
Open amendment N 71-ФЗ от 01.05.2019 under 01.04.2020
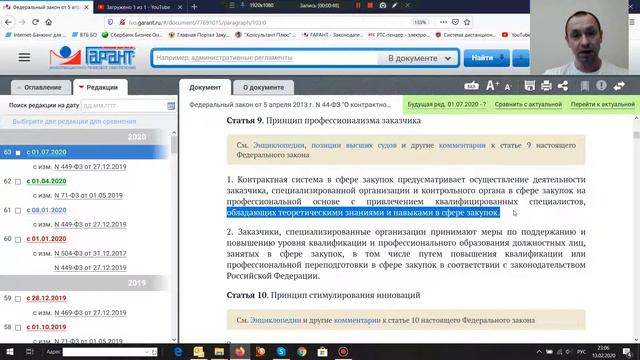coord(89,196)
